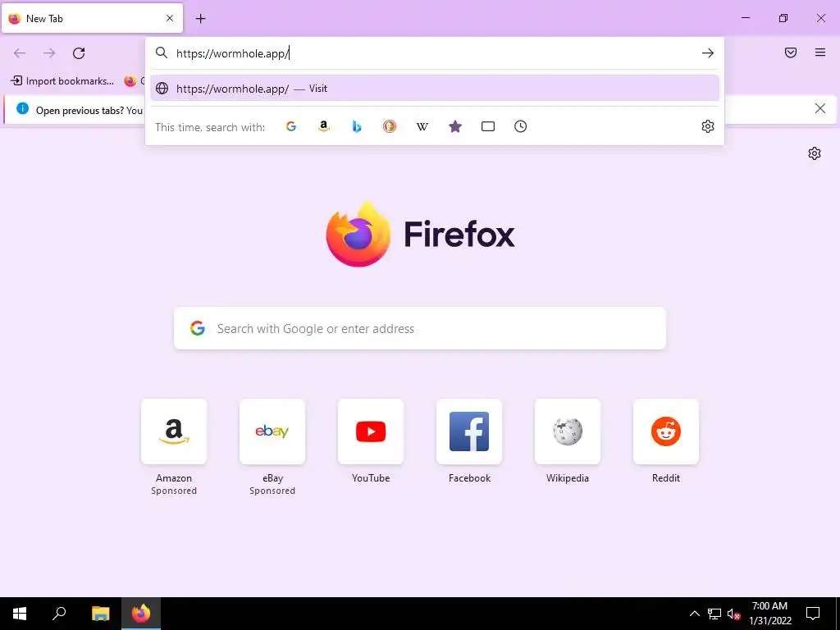The width and height of the screenshot is (840, 630).
Task: Open the Action Center notifications
Action: 813,614
